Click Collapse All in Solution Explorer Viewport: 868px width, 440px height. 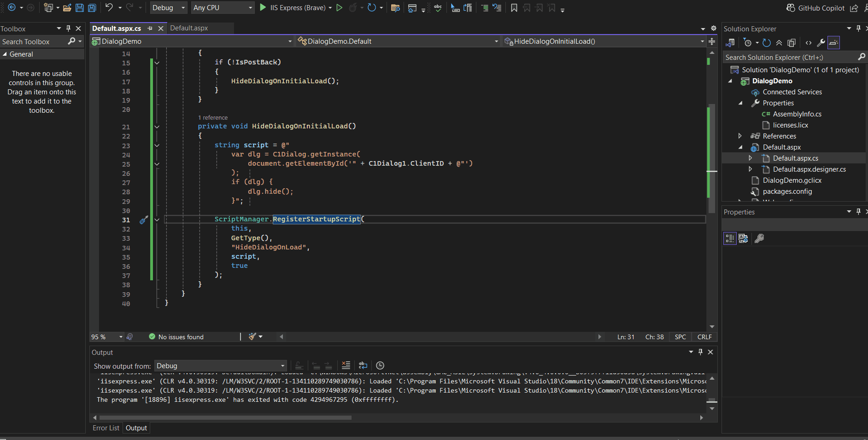click(779, 43)
